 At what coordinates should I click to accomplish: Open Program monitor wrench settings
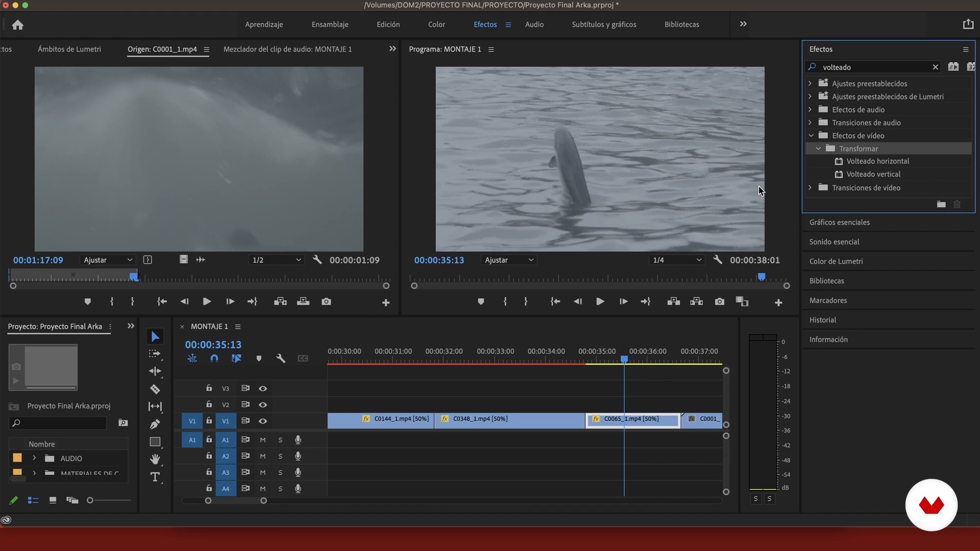tap(718, 260)
